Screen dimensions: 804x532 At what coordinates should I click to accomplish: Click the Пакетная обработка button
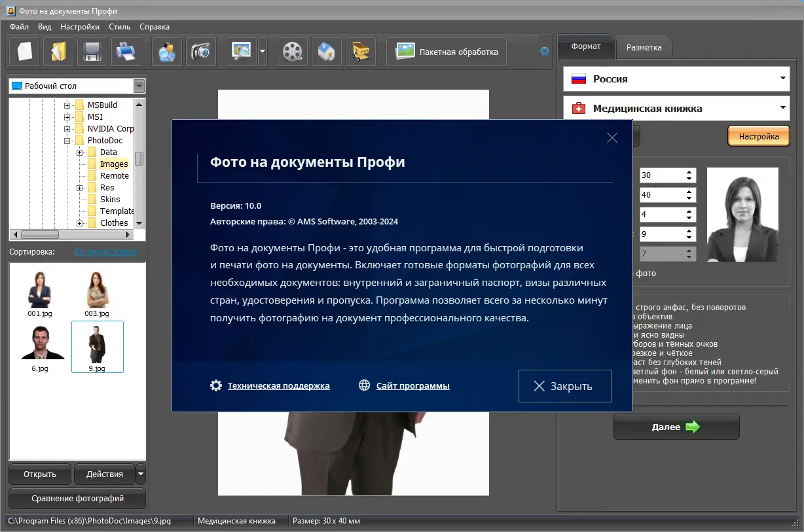click(447, 52)
